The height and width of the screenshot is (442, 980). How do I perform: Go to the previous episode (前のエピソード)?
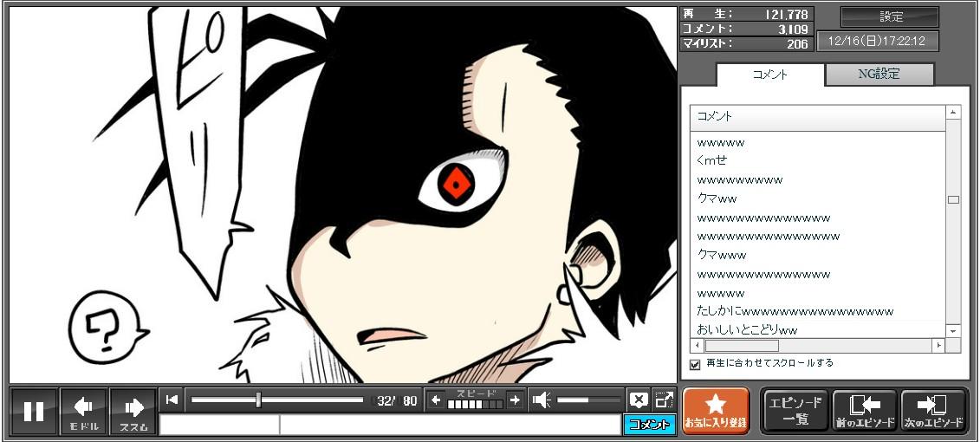864,411
